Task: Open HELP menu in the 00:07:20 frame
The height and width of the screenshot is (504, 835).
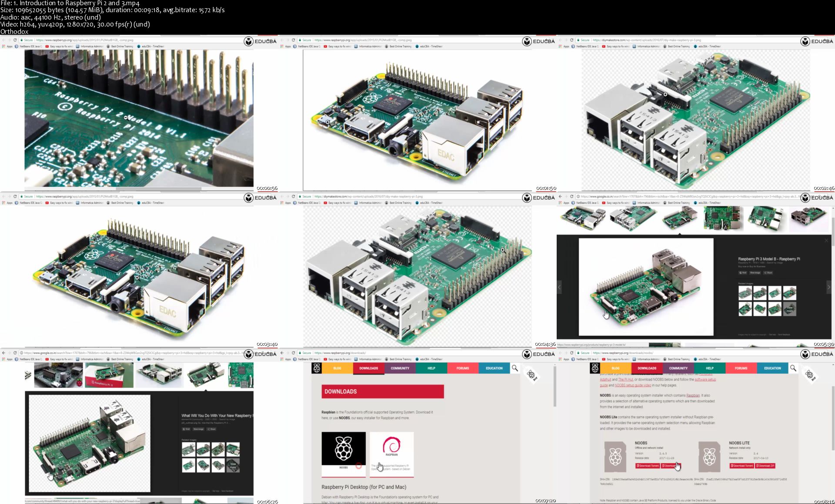Action: (x=431, y=368)
